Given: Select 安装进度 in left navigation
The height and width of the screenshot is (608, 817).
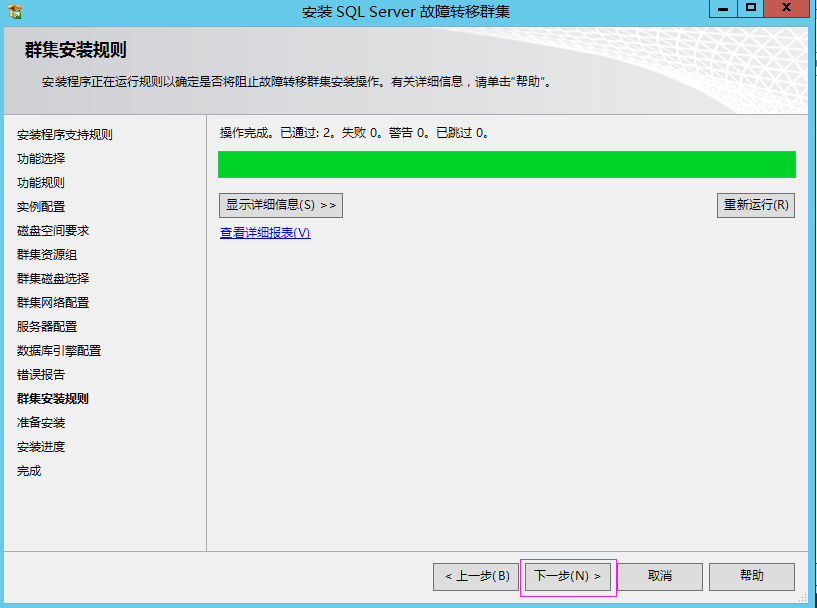Looking at the screenshot, I should point(41,447).
